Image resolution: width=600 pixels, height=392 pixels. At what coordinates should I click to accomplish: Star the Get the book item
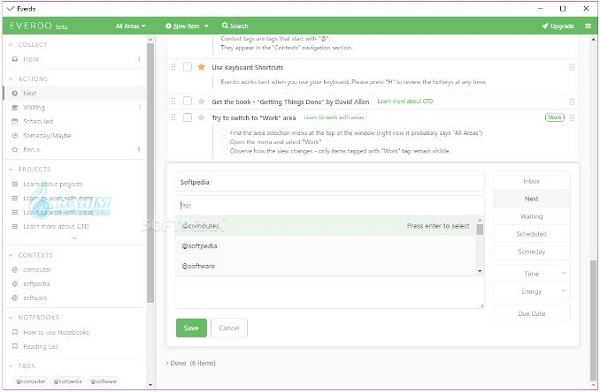tap(201, 101)
